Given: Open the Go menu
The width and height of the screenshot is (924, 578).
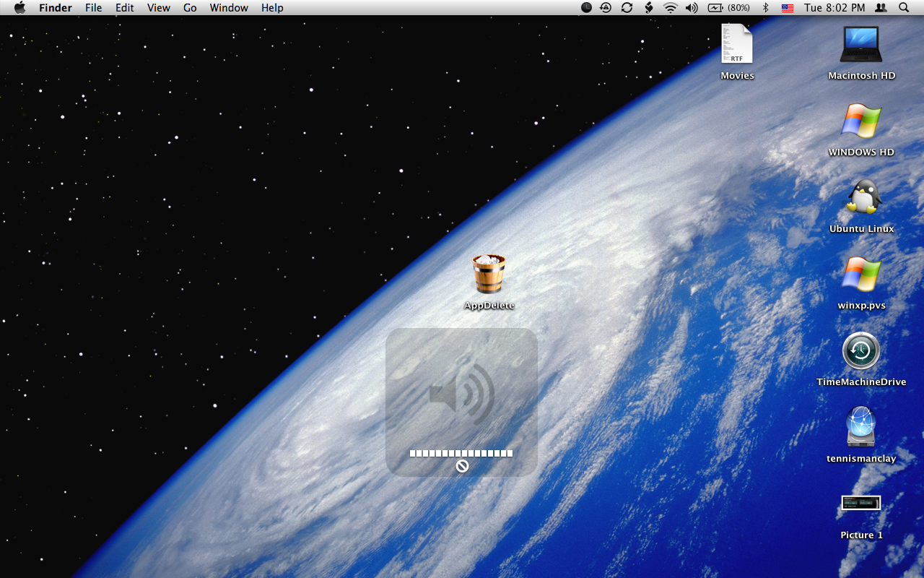Looking at the screenshot, I should [190, 8].
